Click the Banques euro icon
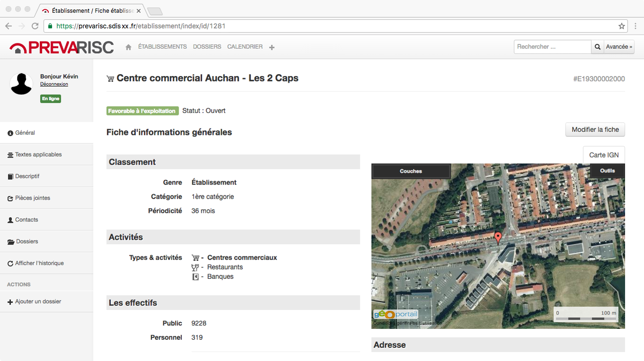Screen dimensions: 644x361 [195, 277]
